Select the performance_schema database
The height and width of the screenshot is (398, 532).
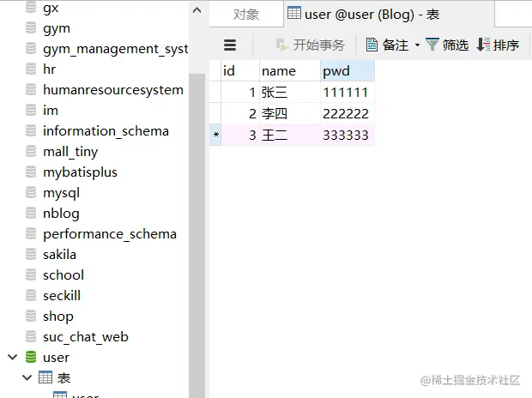[110, 234]
